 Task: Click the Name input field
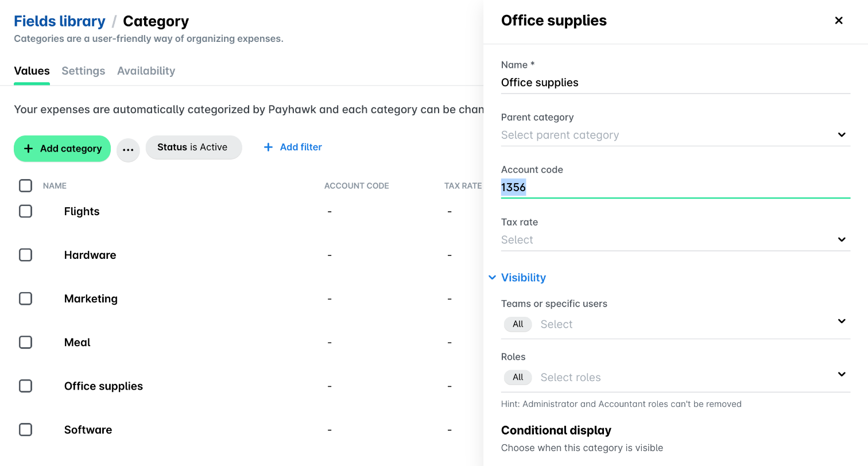[676, 83]
